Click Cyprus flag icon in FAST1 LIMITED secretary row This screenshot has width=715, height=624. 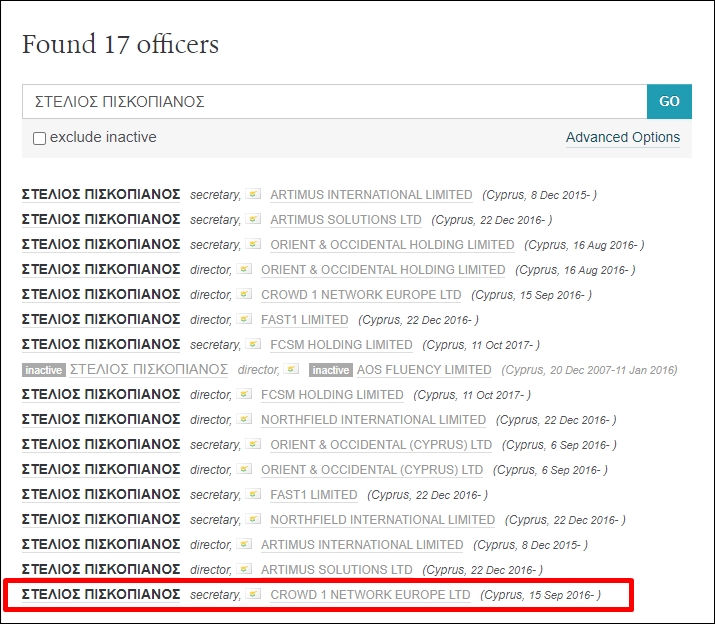point(253,494)
